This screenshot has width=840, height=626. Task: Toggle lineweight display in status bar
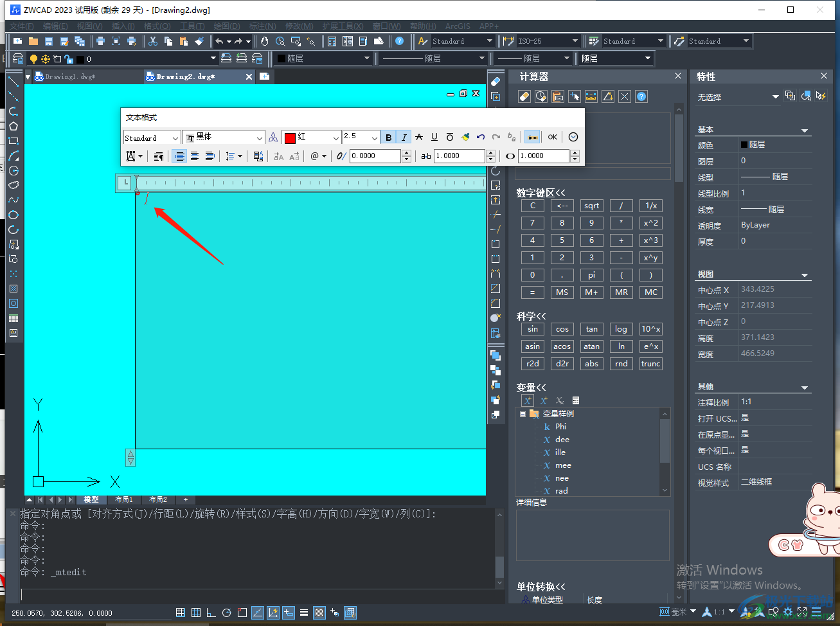(x=304, y=613)
